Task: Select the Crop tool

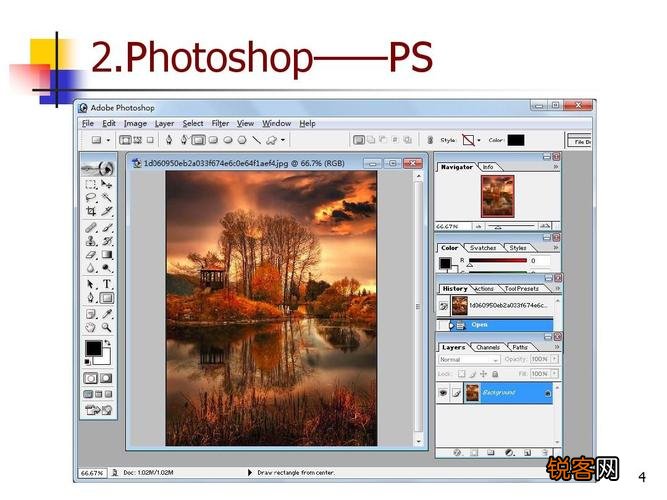Action: tap(90, 211)
